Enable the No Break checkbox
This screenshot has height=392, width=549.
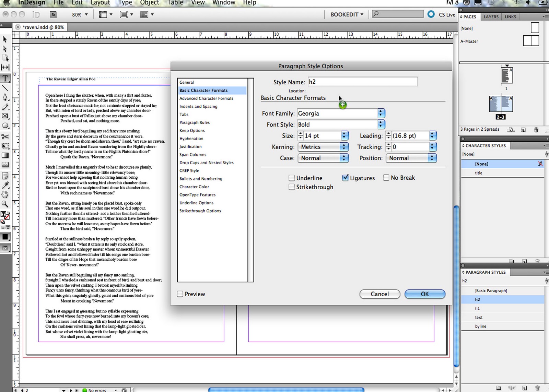(386, 178)
